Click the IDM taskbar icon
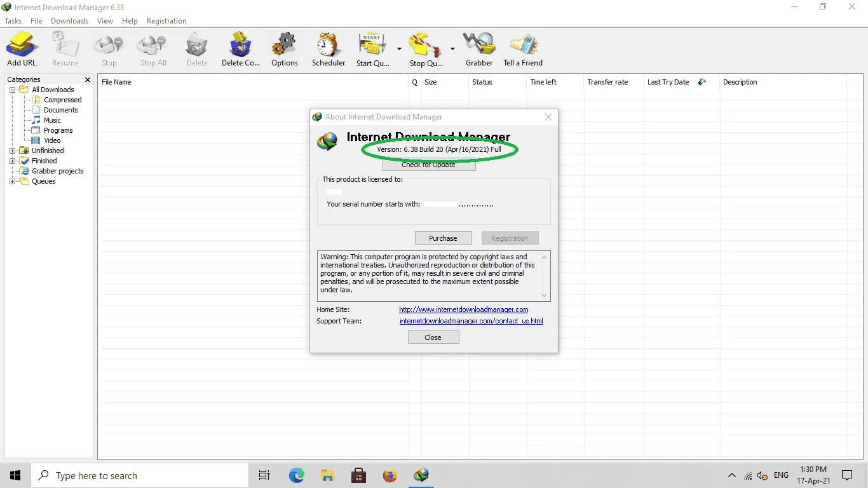The image size is (868, 488). [421, 475]
